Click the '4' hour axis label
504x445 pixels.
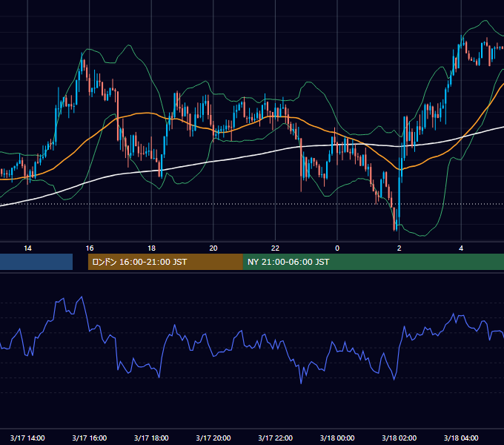coord(461,248)
